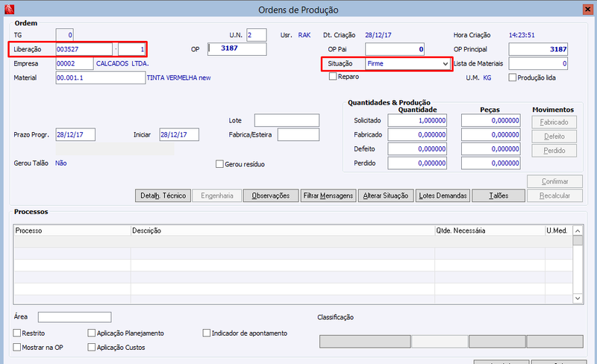
Task: Click the Talões button
Action: click(x=498, y=195)
